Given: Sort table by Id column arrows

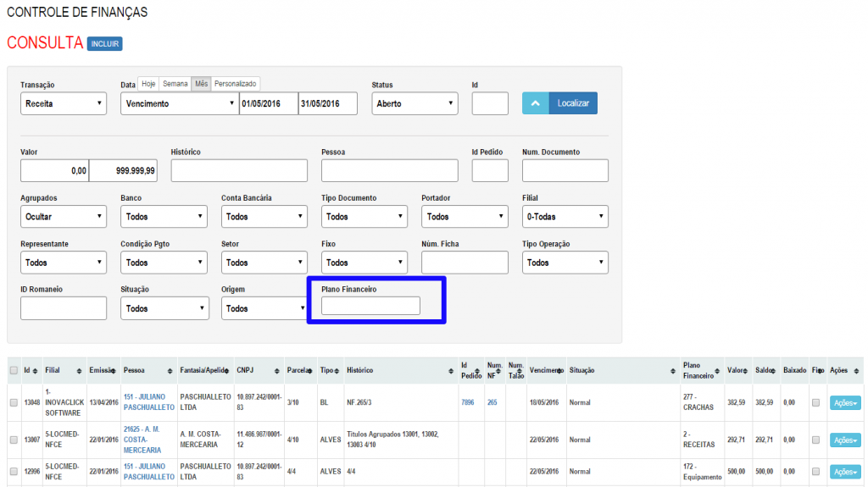Looking at the screenshot, I should pos(35,371).
